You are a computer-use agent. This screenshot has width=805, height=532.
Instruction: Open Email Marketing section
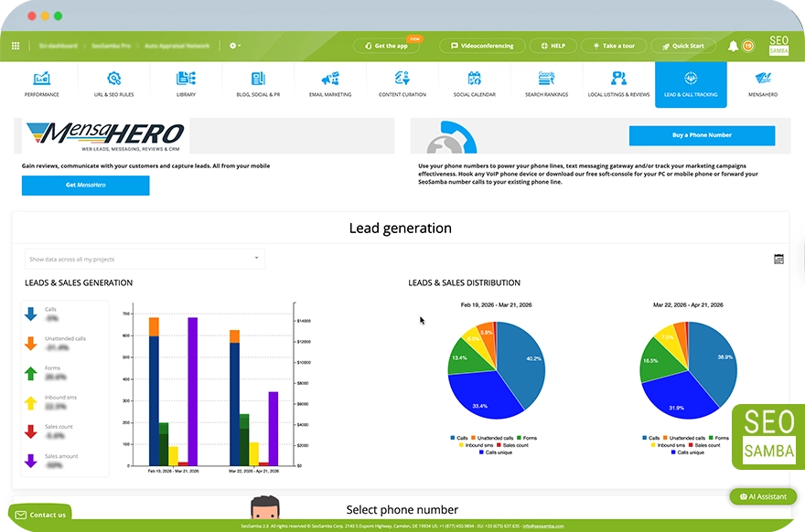[330, 85]
